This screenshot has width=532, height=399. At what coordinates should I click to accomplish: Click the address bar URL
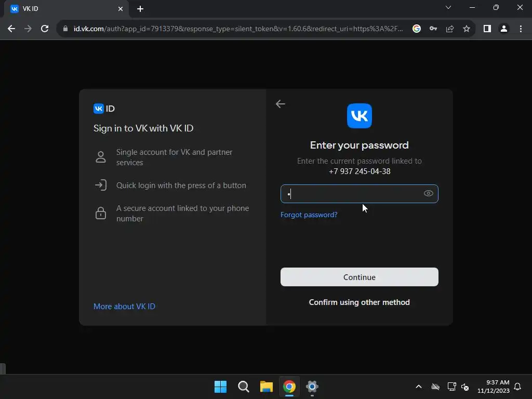point(238,29)
